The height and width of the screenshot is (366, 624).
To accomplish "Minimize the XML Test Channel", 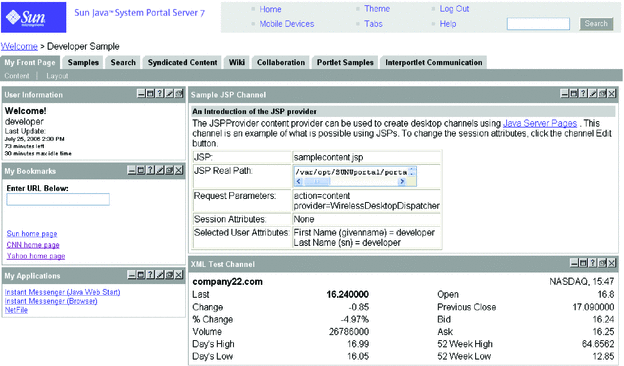I will [574, 263].
